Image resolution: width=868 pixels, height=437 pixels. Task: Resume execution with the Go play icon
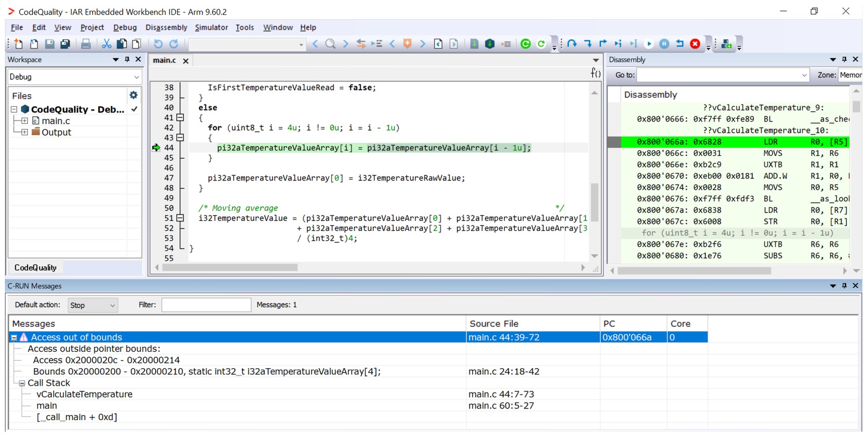(x=650, y=43)
